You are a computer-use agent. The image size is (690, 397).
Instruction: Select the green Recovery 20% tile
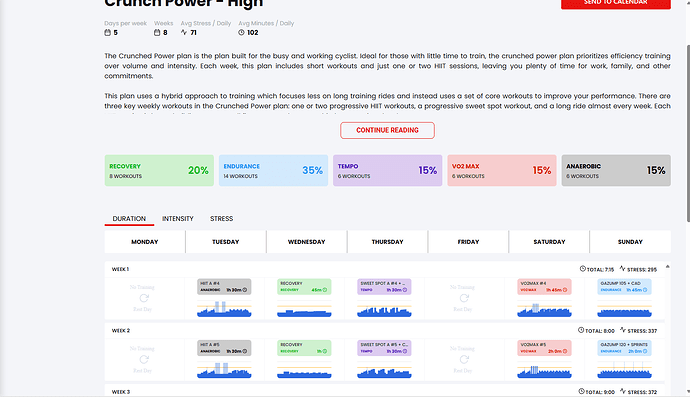(159, 170)
